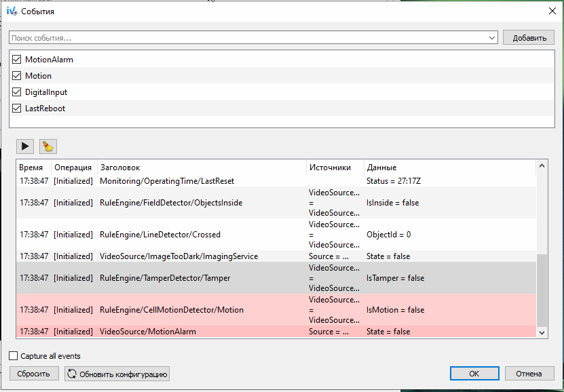Click the Сбросить button
The image size is (564, 392).
[x=34, y=374]
